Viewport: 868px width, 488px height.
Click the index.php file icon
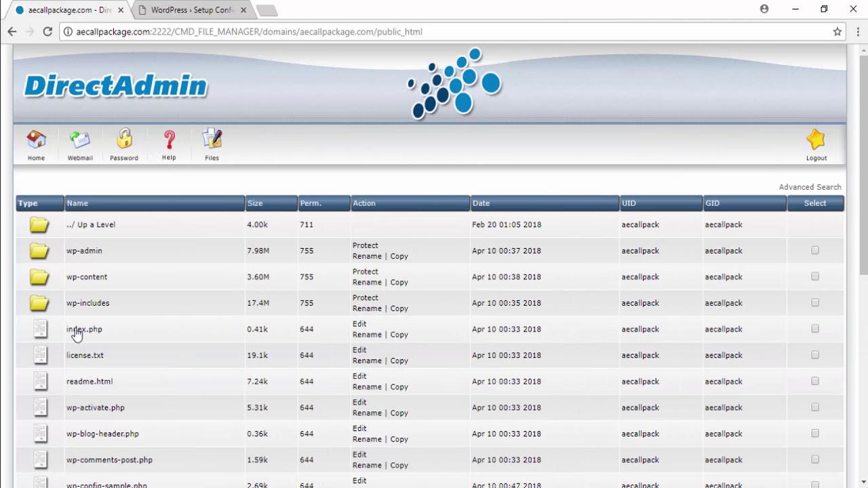(x=41, y=329)
